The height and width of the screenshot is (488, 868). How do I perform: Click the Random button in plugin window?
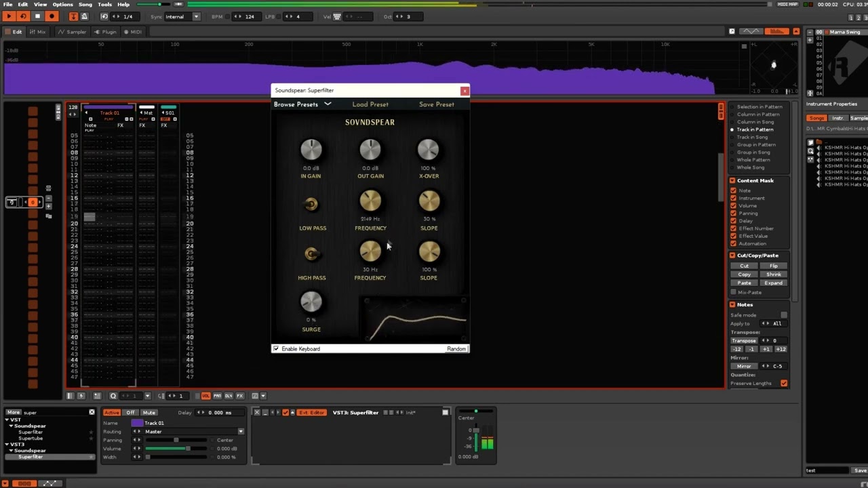456,349
